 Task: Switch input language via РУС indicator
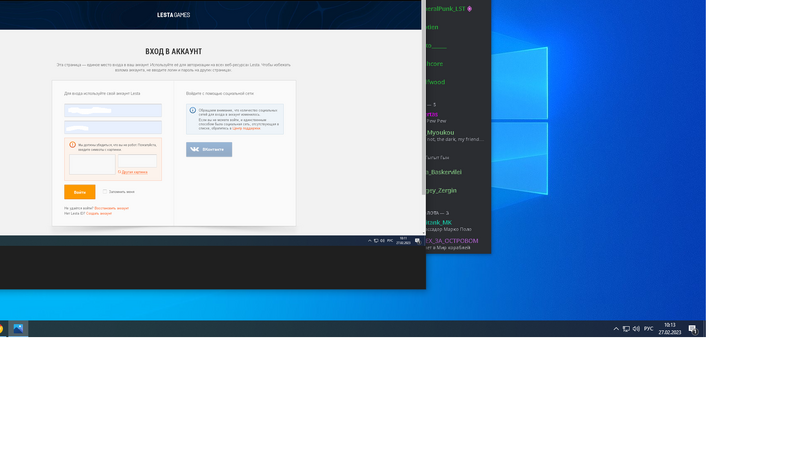(x=648, y=329)
